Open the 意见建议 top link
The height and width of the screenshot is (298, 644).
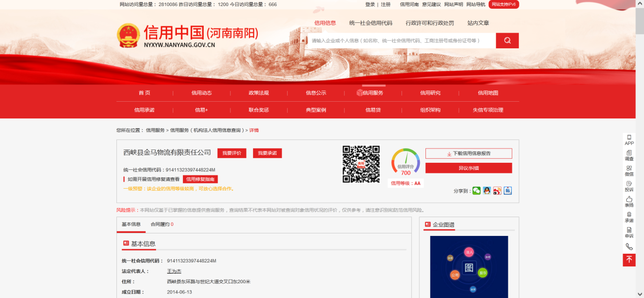[432, 5]
